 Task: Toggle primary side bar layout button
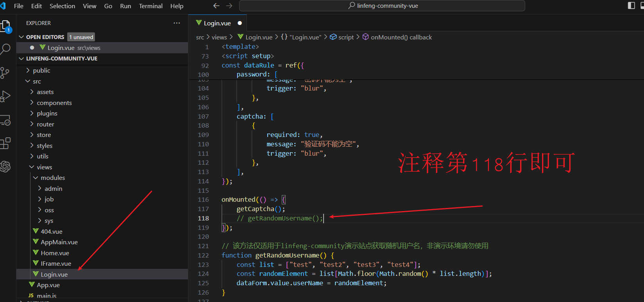pos(631,5)
